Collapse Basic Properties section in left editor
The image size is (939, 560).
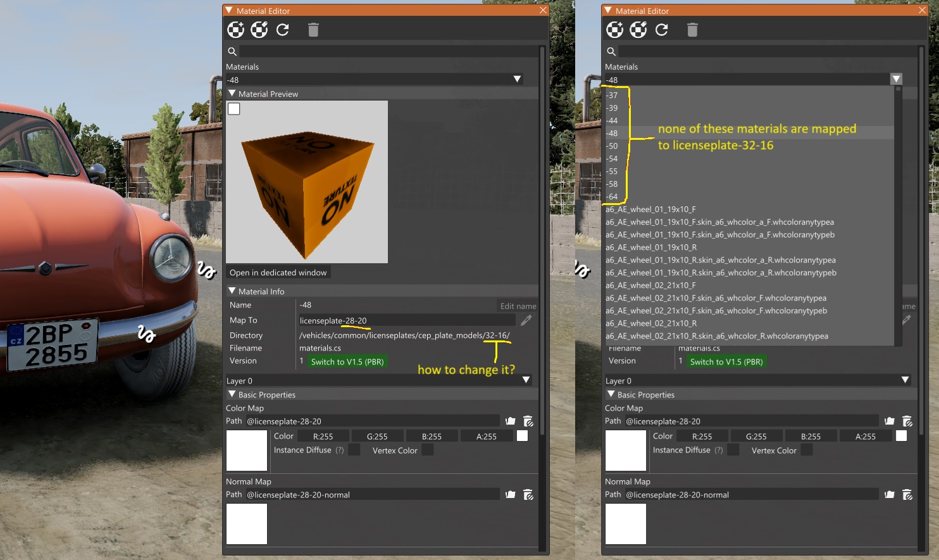tap(232, 394)
